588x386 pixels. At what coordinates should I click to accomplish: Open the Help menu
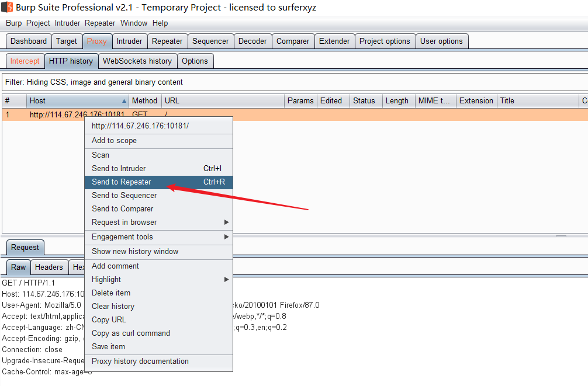[160, 23]
